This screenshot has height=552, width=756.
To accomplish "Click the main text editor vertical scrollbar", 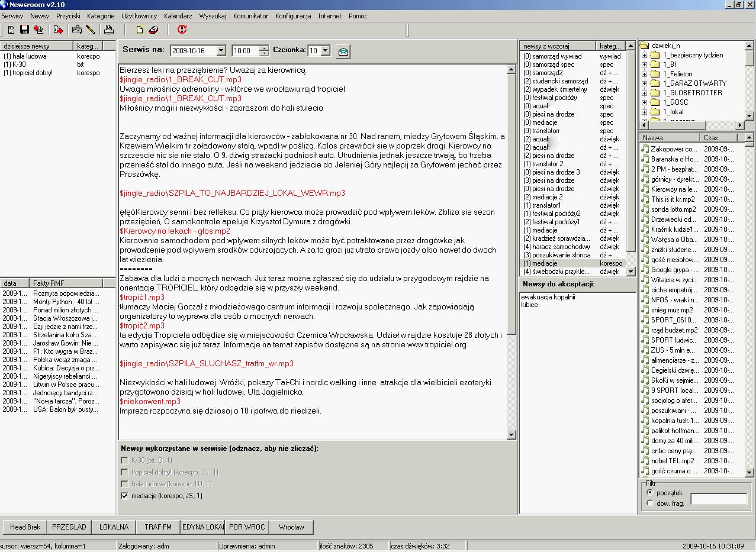I will click(512, 252).
